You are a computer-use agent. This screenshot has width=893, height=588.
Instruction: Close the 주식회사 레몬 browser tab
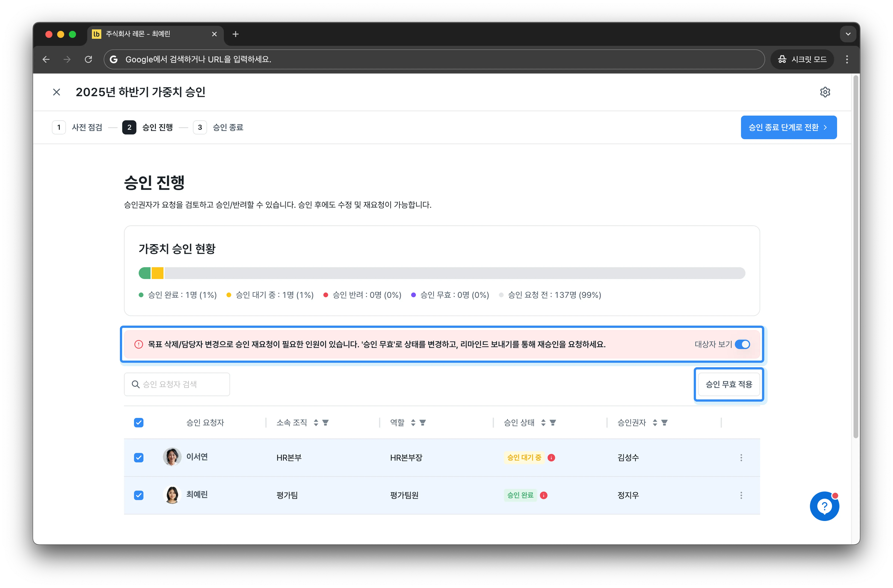(214, 34)
